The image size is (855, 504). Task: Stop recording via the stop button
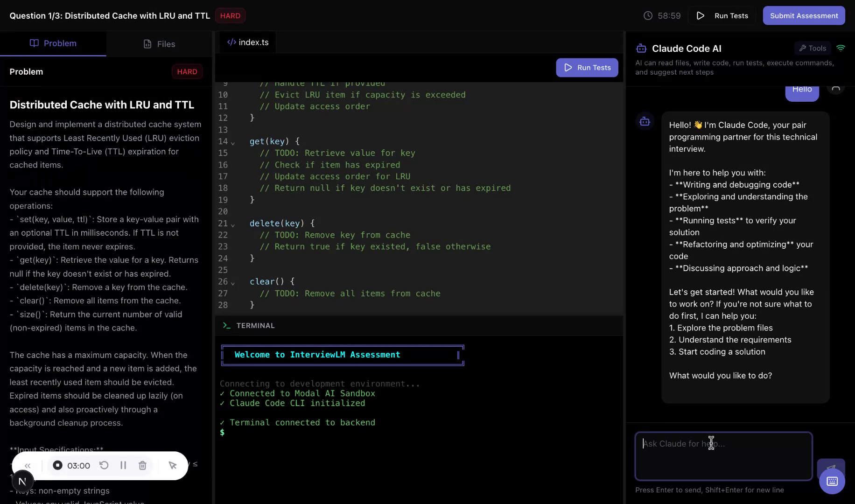[x=57, y=465]
